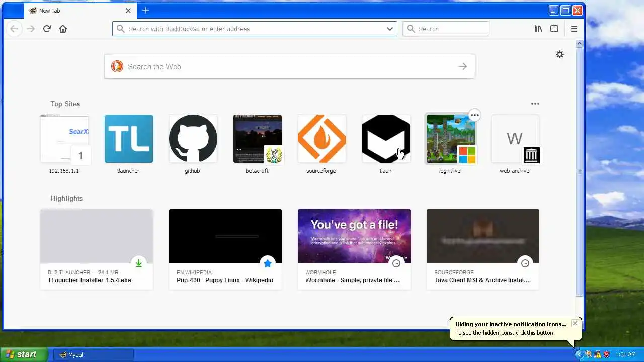Open TLauncher-Installer-1.5.4.exe highlight card
The width and height of the screenshot is (644, 362).
point(97,249)
